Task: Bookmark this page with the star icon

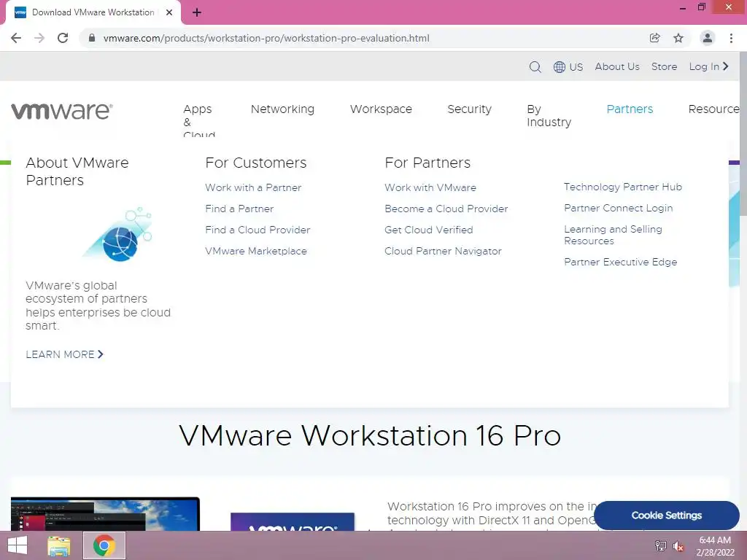Action: click(x=678, y=38)
